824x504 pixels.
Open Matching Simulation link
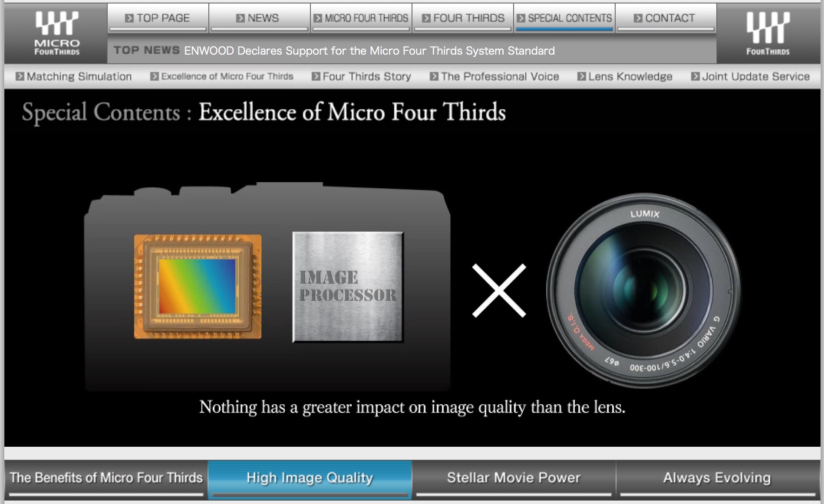(74, 77)
